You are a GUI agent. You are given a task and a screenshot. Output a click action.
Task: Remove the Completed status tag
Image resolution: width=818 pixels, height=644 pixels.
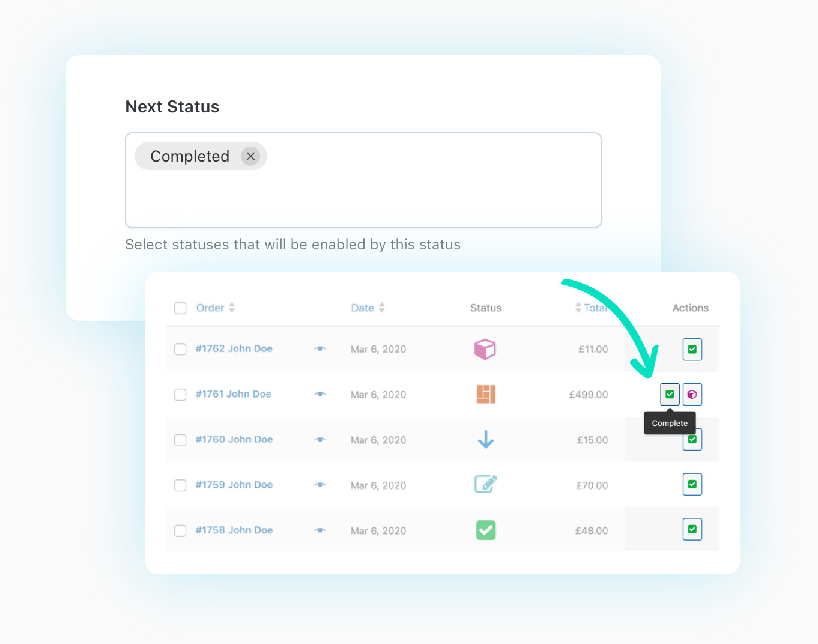251,156
